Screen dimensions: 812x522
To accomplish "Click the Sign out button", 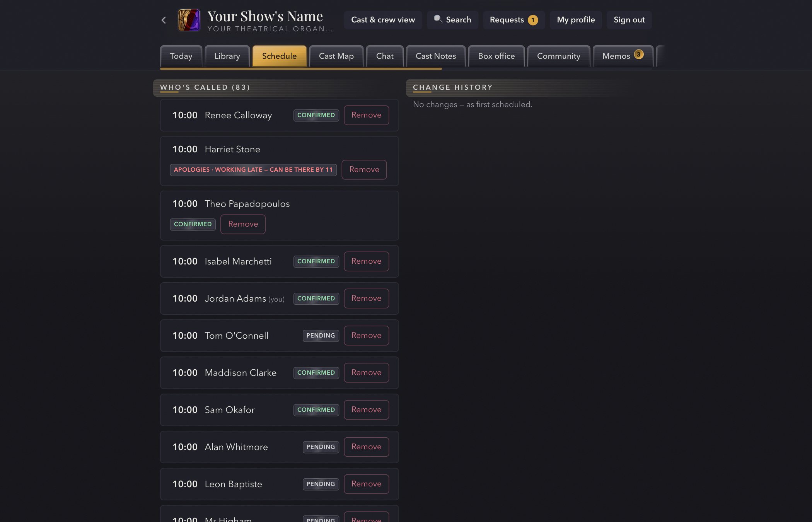I will [629, 20].
